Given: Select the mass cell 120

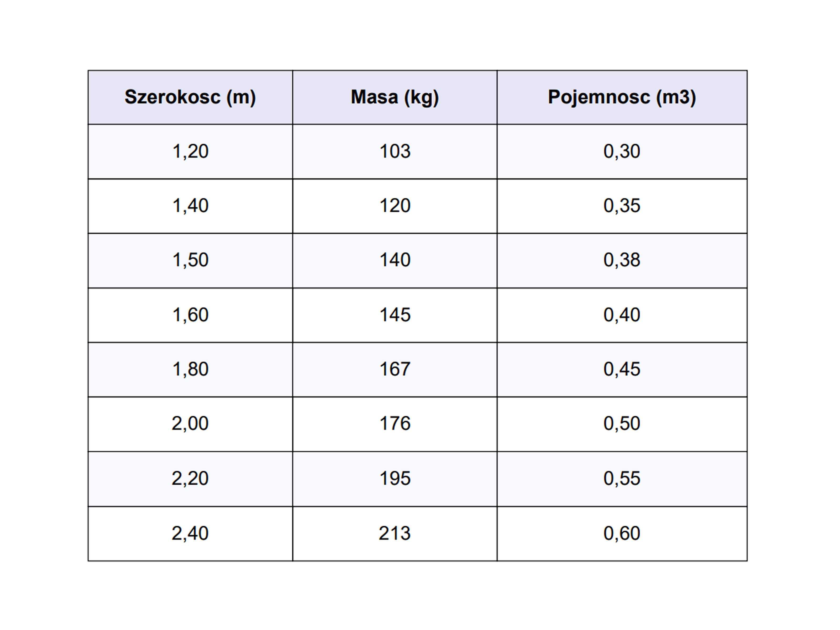Looking at the screenshot, I should point(395,206).
